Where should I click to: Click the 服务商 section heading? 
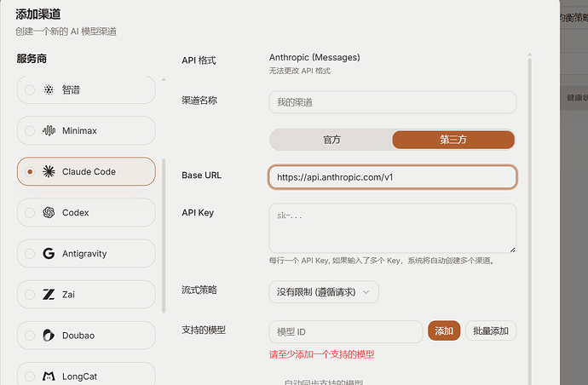click(x=32, y=59)
